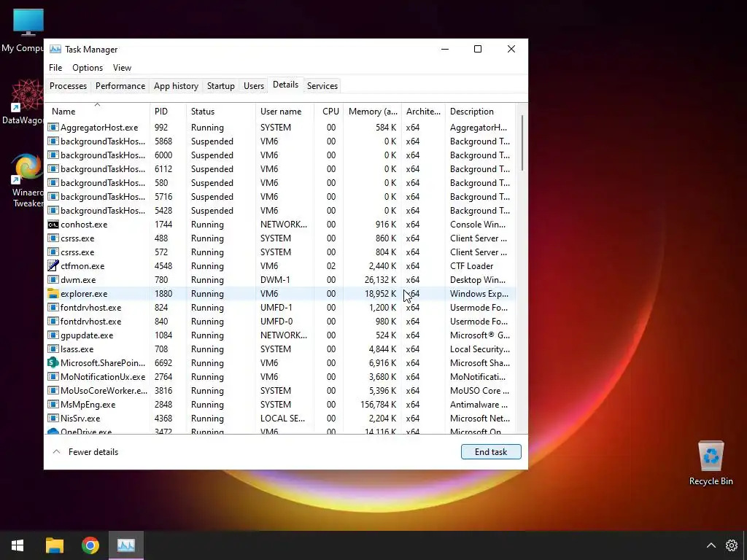The width and height of the screenshot is (747, 560).
Task: Click the Task Manager taskbar icon
Action: click(126, 545)
